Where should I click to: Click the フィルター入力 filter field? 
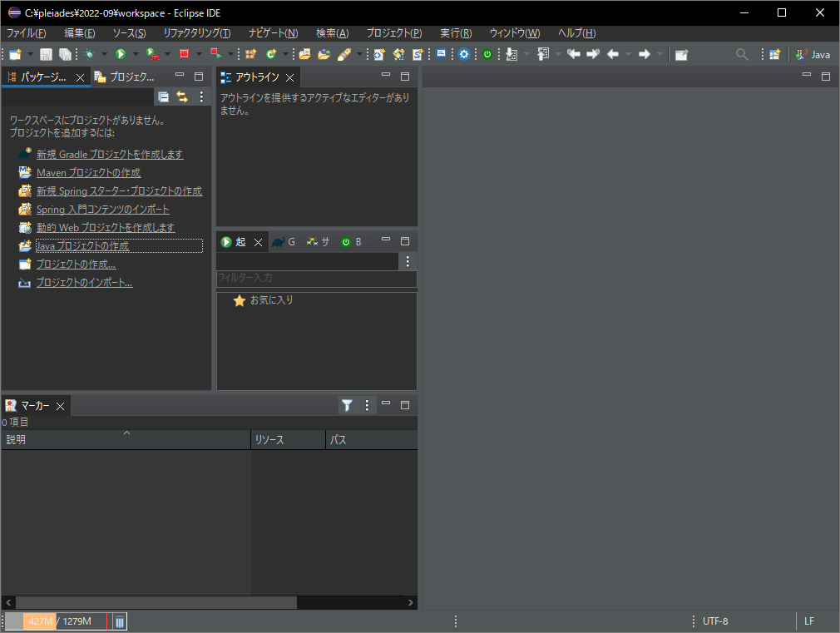pyautogui.click(x=316, y=278)
